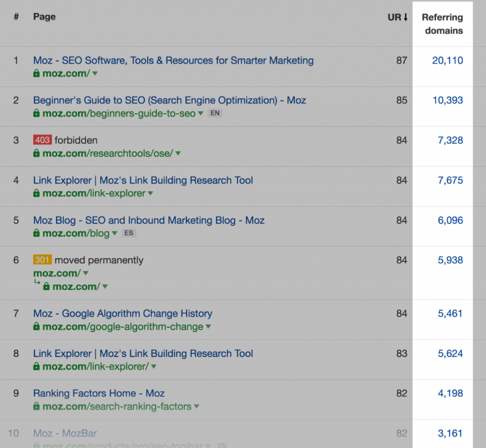
Task: Click the lock icon beside search-ranking-factors URL
Action: (36, 406)
